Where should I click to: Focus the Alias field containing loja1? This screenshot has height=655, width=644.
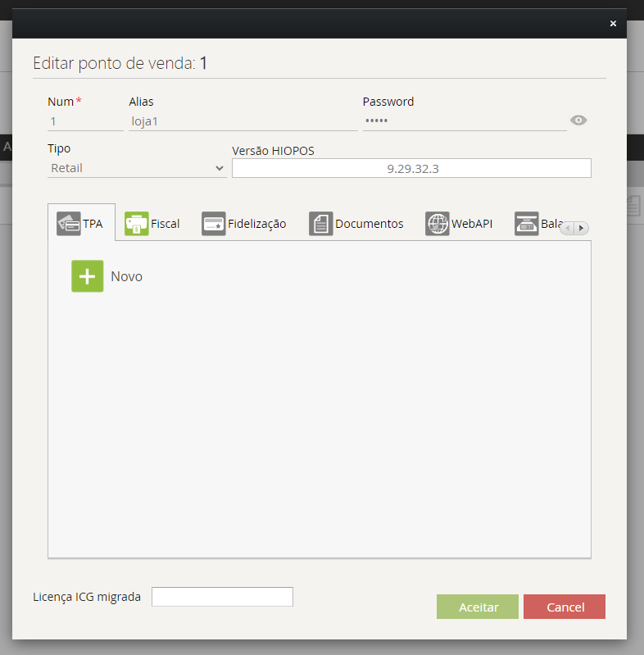243,121
